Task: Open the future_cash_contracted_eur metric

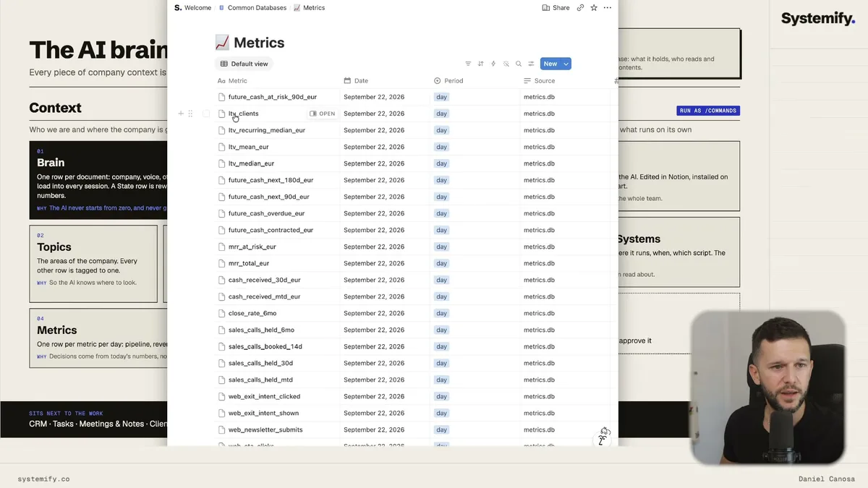Action: click(x=271, y=230)
